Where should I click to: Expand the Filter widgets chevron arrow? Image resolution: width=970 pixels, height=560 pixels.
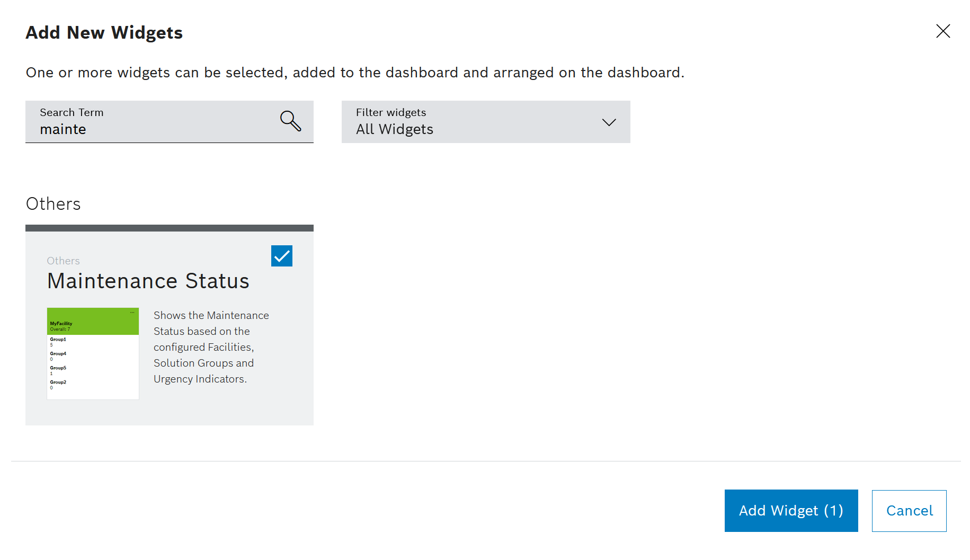pos(609,122)
